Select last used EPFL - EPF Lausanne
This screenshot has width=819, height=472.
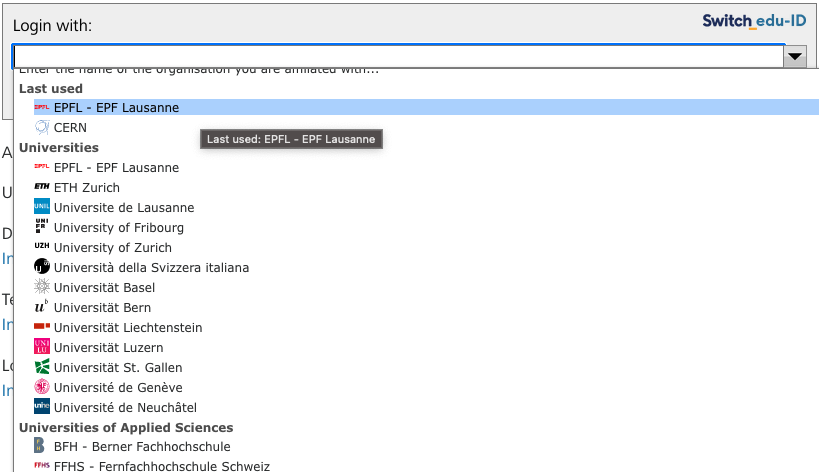[x=116, y=108]
